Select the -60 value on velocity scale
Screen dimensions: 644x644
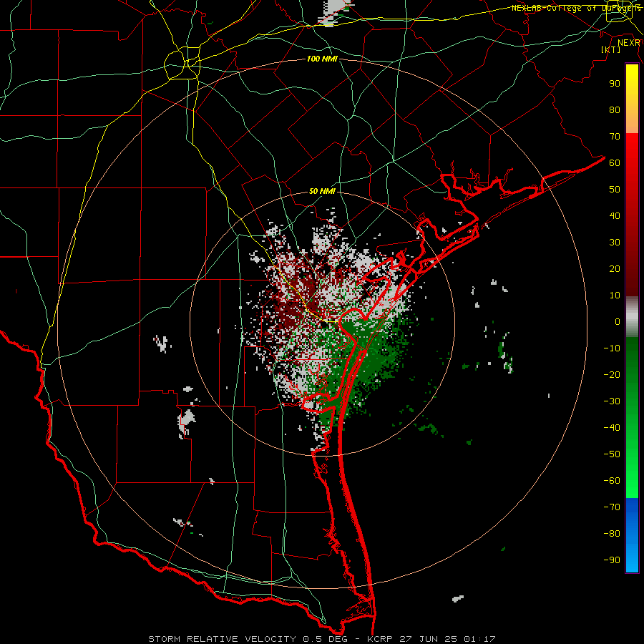point(612,481)
